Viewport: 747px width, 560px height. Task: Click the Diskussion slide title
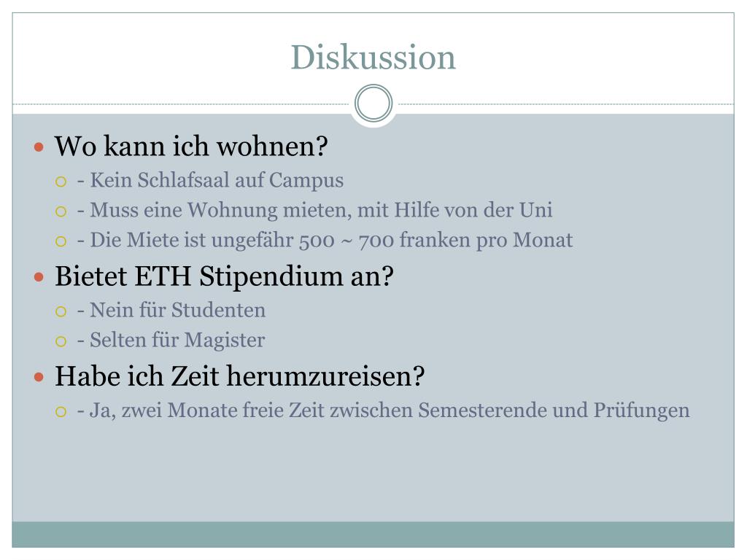[373, 57]
